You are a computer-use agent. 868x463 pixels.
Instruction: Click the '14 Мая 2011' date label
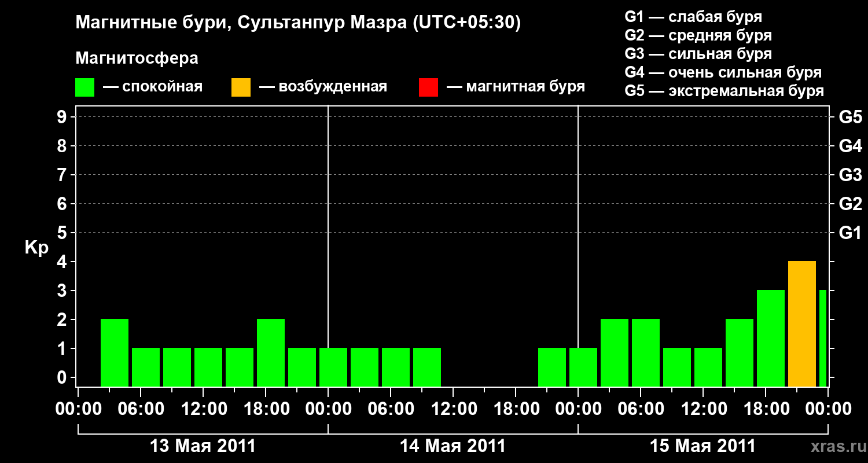click(x=453, y=446)
